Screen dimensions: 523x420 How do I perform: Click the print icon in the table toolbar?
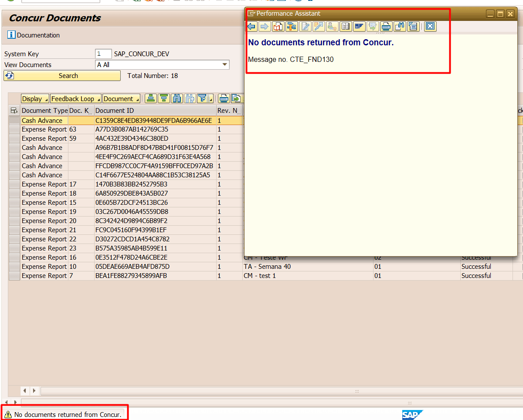coord(224,98)
